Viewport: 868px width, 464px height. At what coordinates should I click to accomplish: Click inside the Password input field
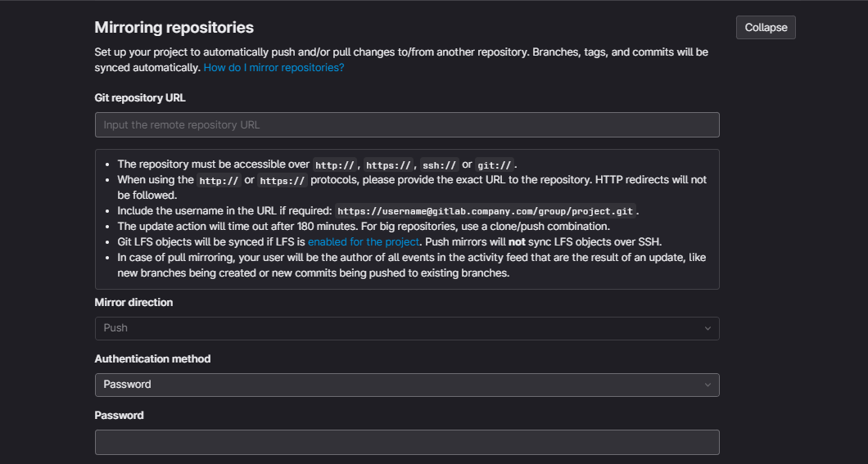click(x=407, y=442)
